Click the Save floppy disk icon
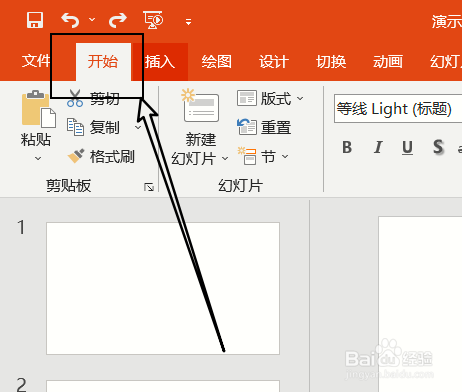Image resolution: width=462 pixels, height=392 pixels. pos(35,20)
